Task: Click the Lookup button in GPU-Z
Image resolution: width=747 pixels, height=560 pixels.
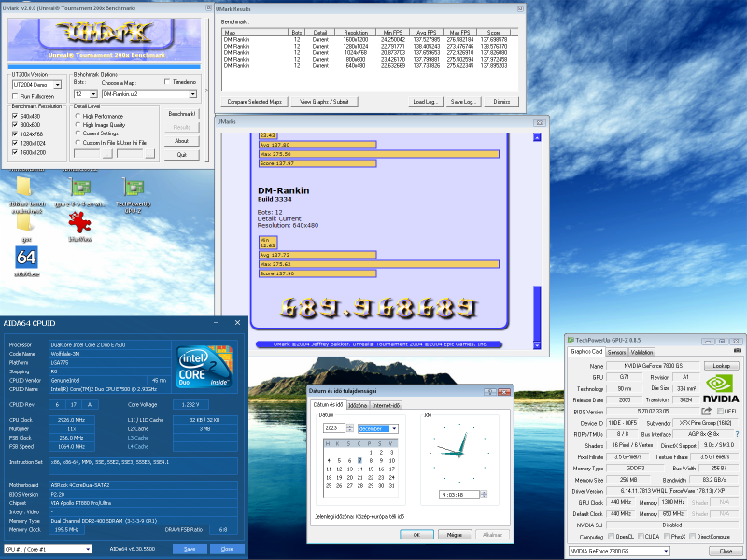Action: coord(721,366)
